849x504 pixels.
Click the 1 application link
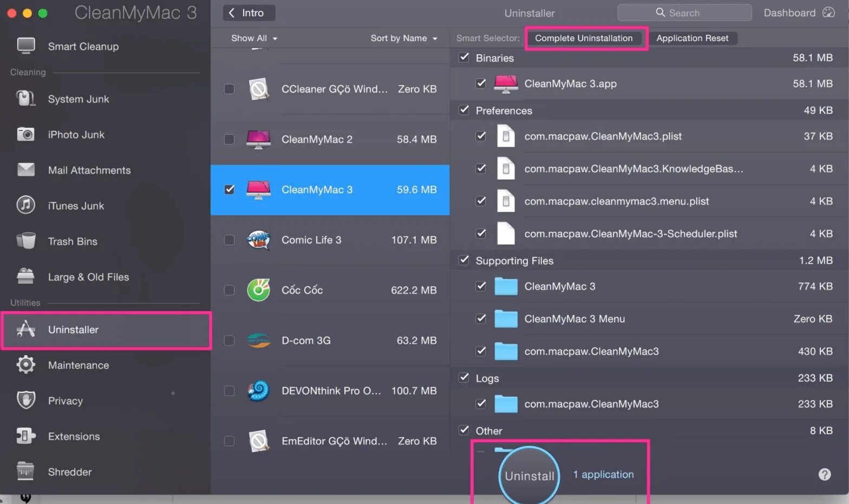[x=603, y=474]
